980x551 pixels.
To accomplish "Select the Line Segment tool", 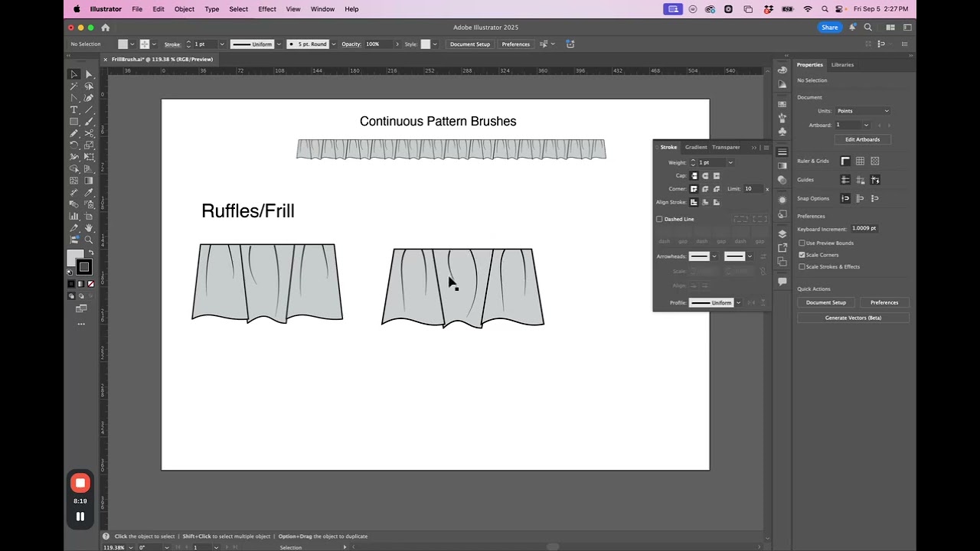I will tap(89, 110).
